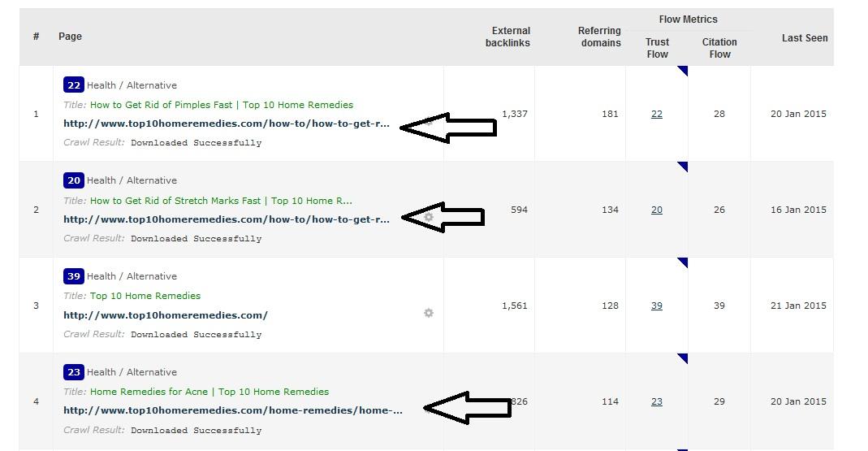Screen dimensions: 868x451
Task: Open the top10homeremedies.com homepage URL
Action: [x=165, y=315]
